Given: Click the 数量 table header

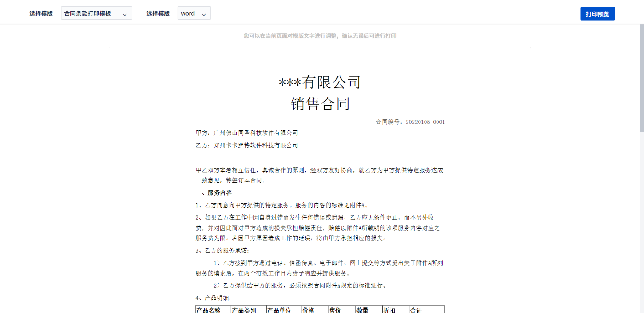Looking at the screenshot, I should pos(368,310).
